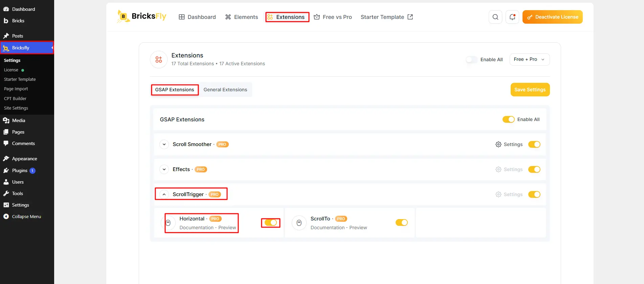The image size is (644, 284).
Task: Open the Free + Pro dropdown
Action: point(530,60)
